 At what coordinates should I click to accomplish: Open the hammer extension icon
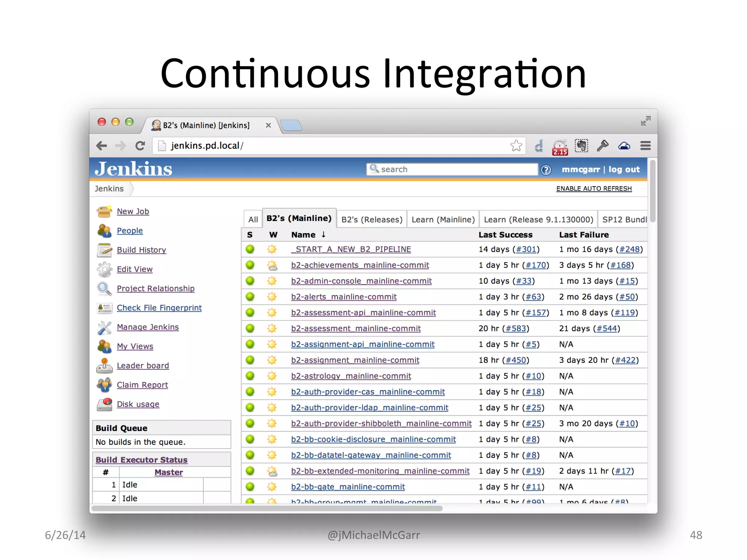tap(603, 146)
